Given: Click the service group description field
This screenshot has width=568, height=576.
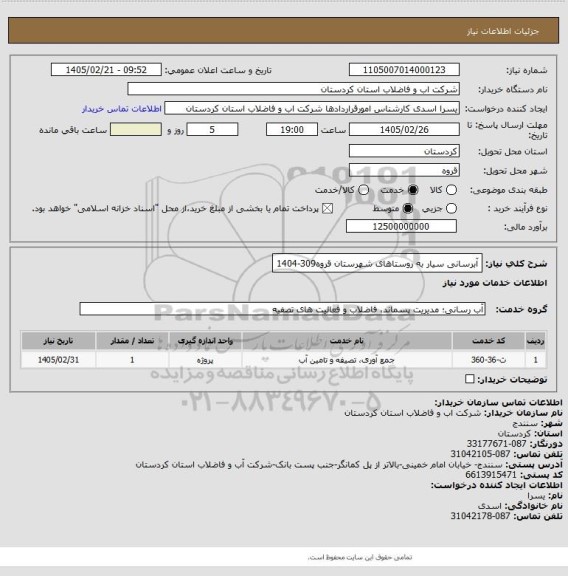Looking at the screenshot, I should pyautogui.click(x=282, y=309).
